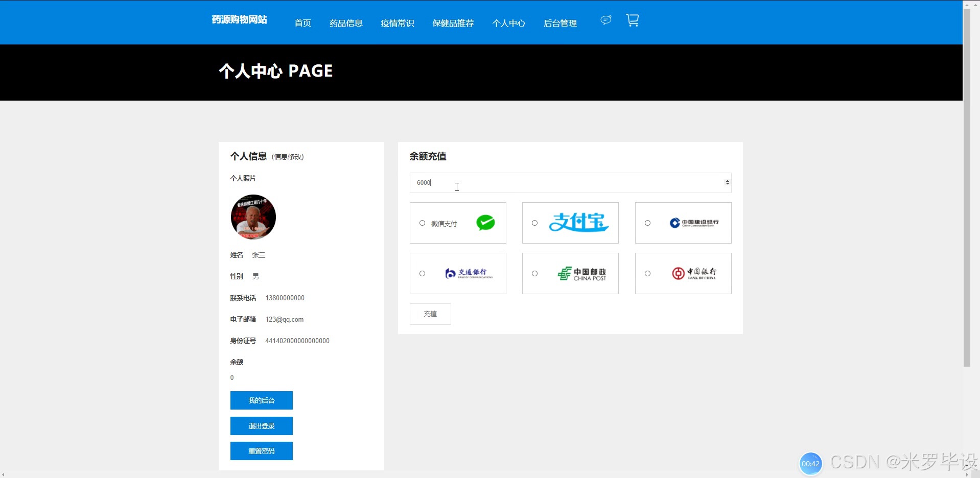Click the 余额充值 heading
The height and width of the screenshot is (478, 980).
[x=428, y=156]
